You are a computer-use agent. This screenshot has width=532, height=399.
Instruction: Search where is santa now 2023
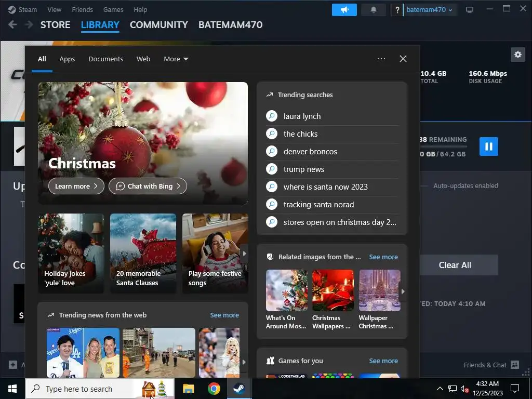[332, 187]
